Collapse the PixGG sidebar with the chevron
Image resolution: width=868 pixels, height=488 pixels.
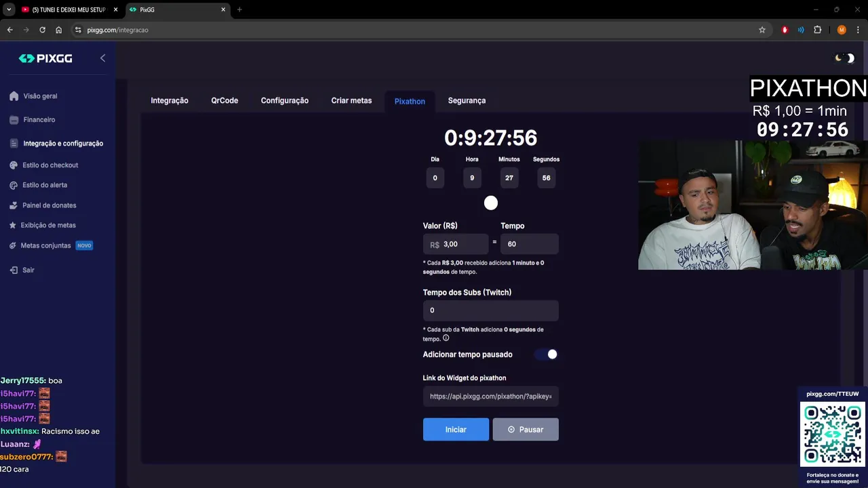[x=103, y=58]
